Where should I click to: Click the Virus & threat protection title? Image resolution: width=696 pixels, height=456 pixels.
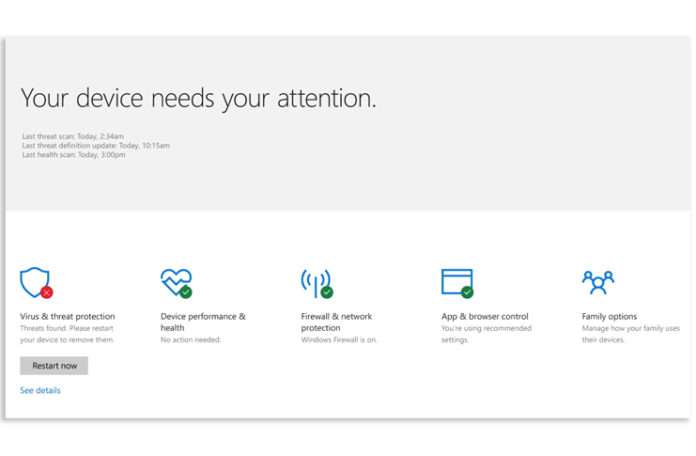[x=67, y=316]
